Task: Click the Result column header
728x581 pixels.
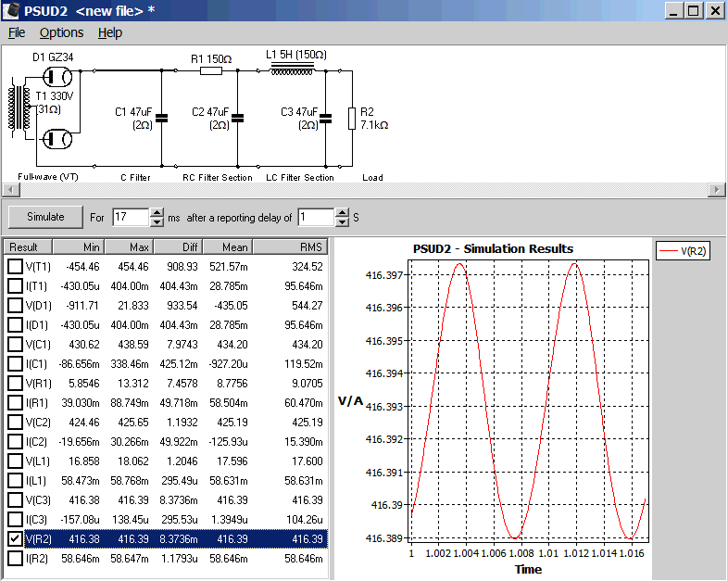Action: click(28, 247)
